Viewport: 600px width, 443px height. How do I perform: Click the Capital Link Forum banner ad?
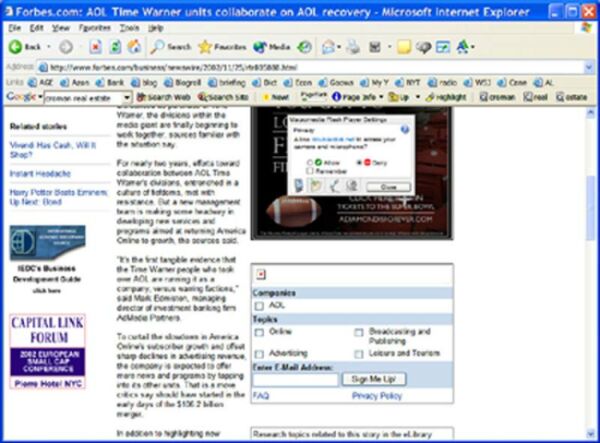pos(47,351)
